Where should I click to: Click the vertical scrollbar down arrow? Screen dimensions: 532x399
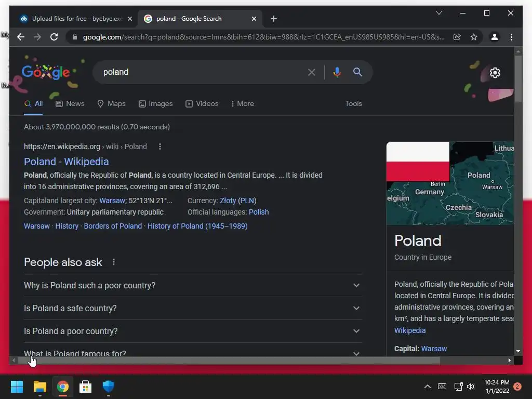pos(518,352)
